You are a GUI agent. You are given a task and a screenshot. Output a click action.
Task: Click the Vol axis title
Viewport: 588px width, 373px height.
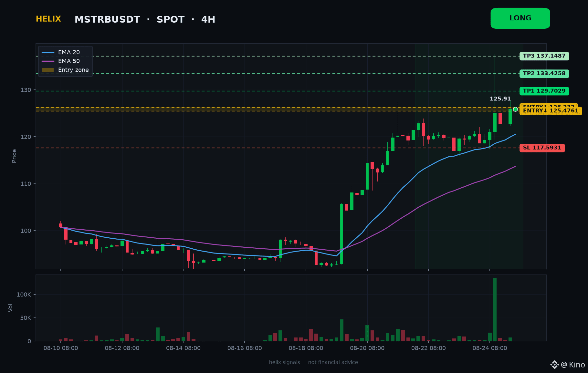[x=10, y=308]
